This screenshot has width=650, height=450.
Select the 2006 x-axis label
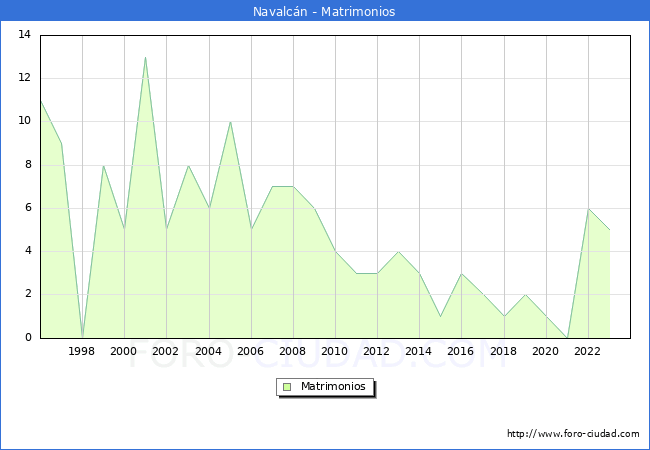tap(250, 352)
